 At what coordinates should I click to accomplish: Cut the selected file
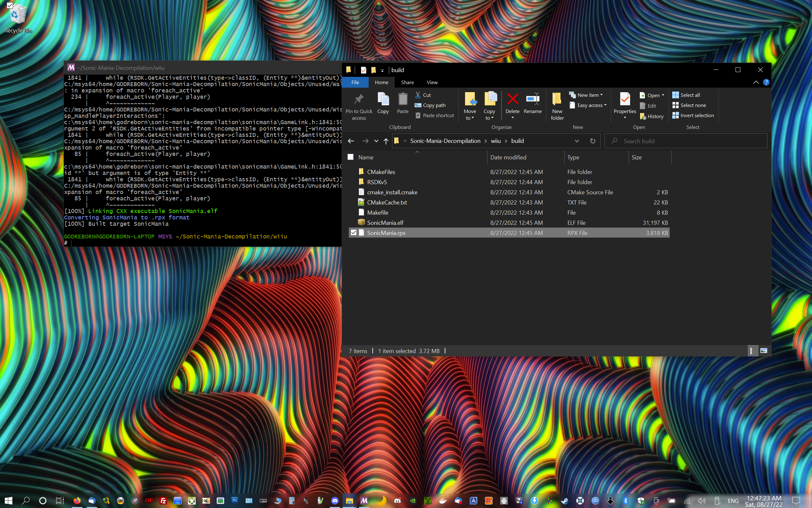(423, 95)
